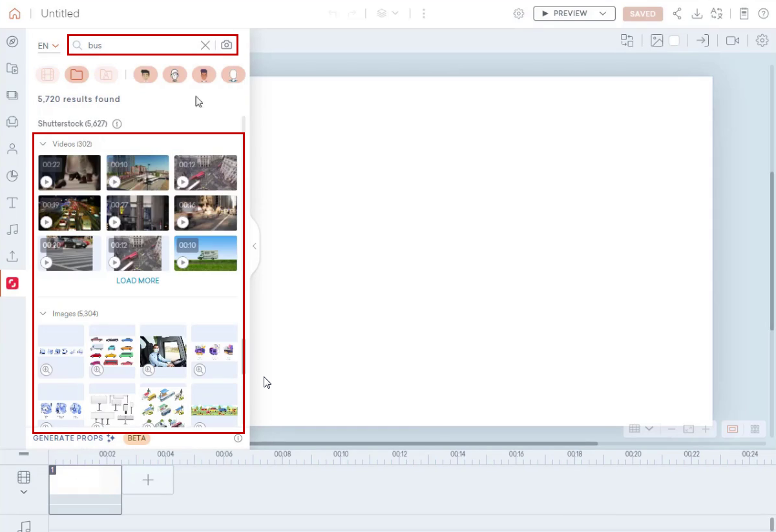The image size is (776, 532).
Task: Search by image camera icon
Action: click(x=226, y=45)
